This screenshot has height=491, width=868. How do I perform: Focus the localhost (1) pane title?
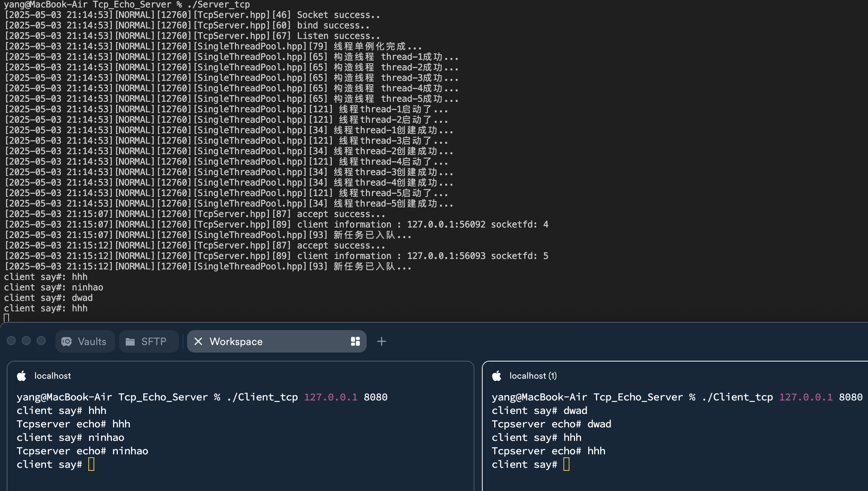point(533,376)
